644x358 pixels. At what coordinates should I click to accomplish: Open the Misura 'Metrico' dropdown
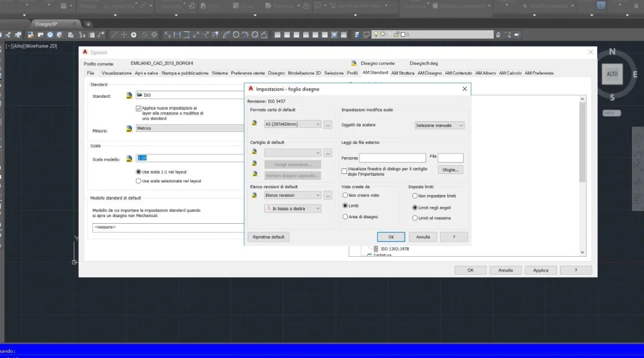tap(190, 128)
